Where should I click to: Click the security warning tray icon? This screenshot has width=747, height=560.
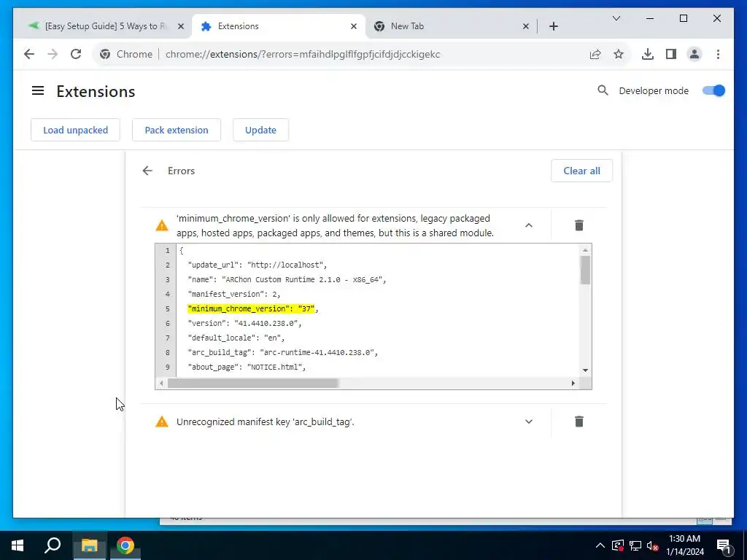(617, 545)
